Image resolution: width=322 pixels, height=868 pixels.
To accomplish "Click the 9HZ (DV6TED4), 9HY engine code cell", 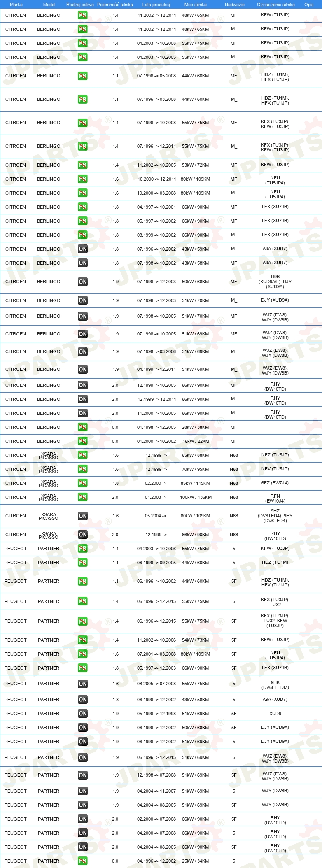I will (x=275, y=516).
